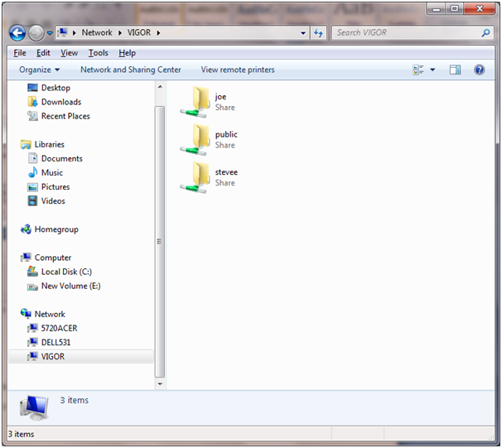502x448 pixels.
Task: Open the Tools menu
Action: tap(98, 53)
